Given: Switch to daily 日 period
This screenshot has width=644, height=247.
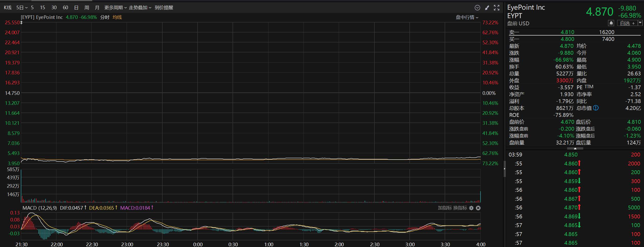Looking at the screenshot, I should click(76, 8).
